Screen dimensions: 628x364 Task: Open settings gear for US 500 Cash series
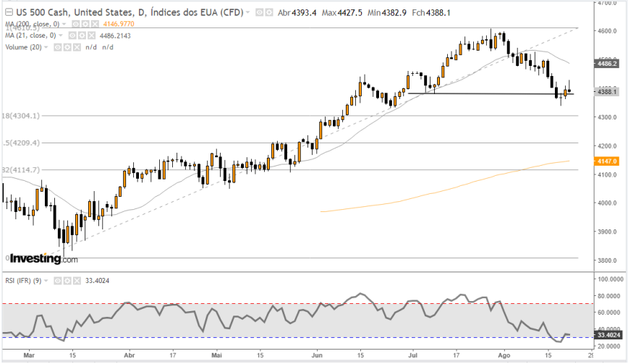(268, 12)
